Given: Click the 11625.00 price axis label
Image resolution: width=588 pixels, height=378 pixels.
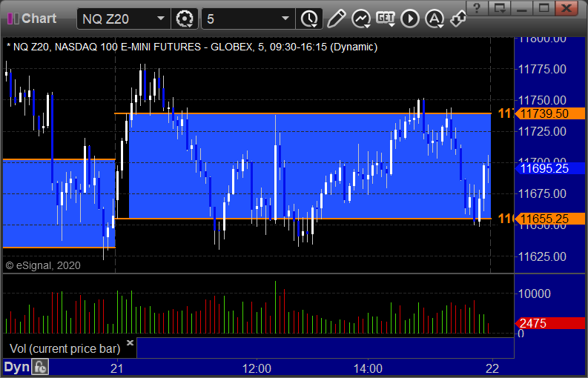Looking at the screenshot, I should [542, 256].
